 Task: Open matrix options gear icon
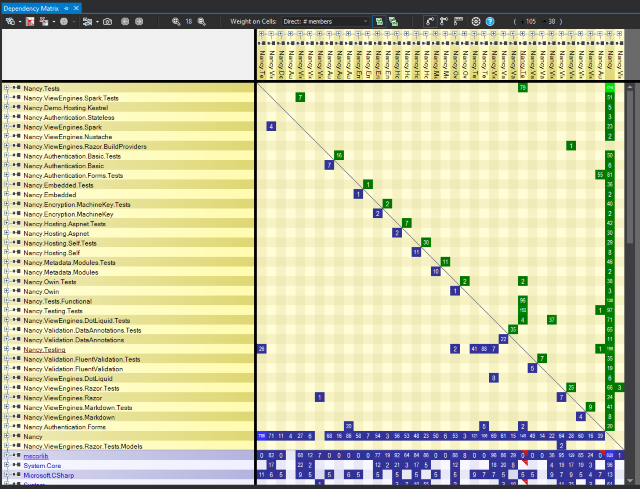click(x=476, y=21)
